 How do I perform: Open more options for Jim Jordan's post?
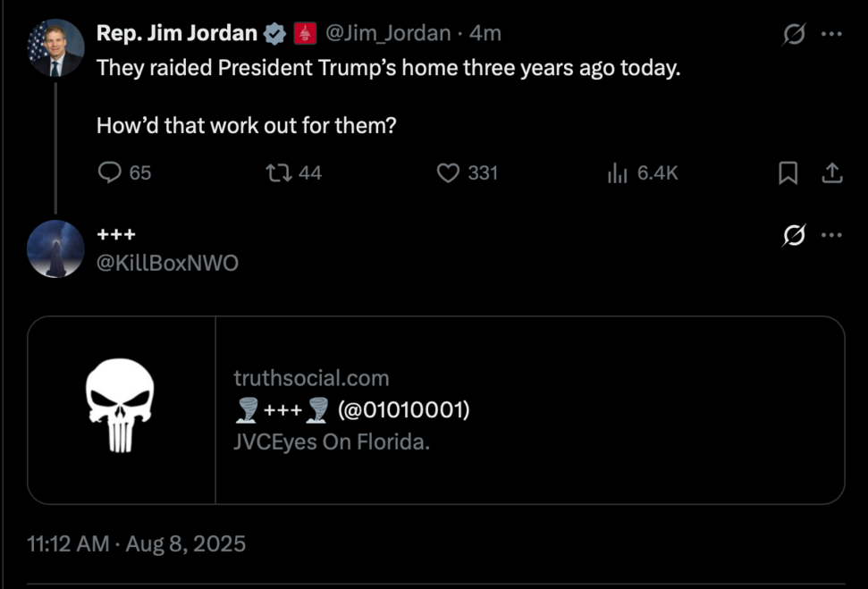click(x=831, y=34)
